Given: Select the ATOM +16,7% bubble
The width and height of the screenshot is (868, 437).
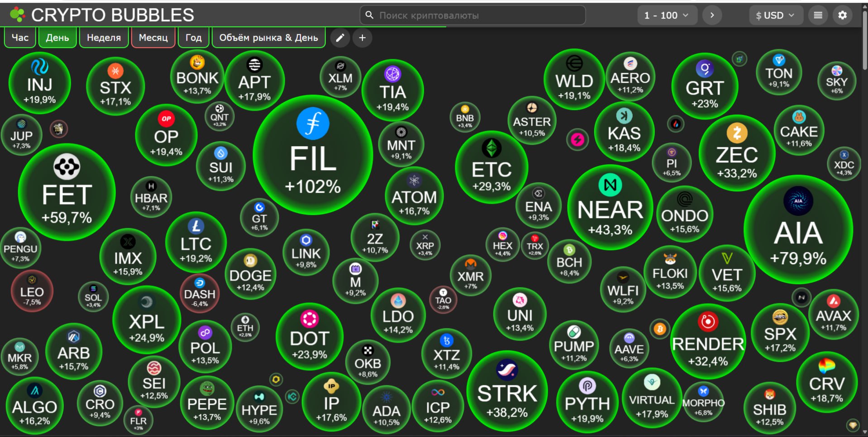Looking at the screenshot, I should point(414,195).
